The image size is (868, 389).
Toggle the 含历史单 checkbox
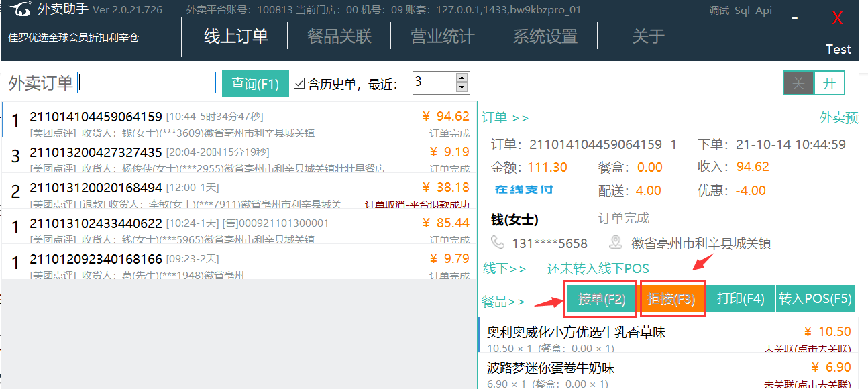point(299,84)
